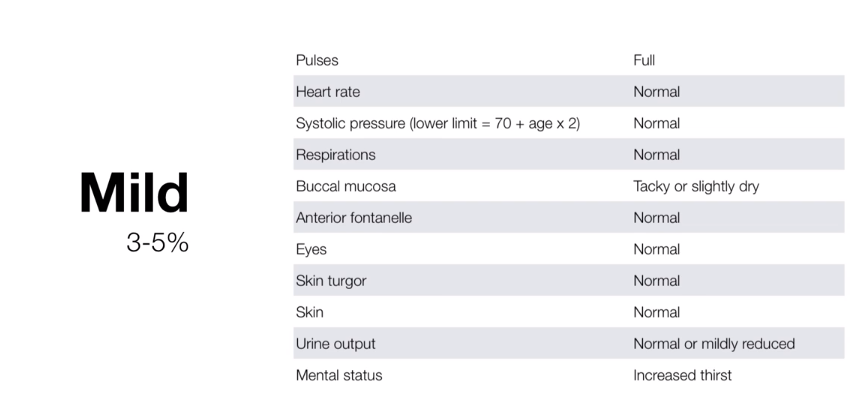Select the "Mental status" row label
Viewport: 866px width, 420px height.
[x=339, y=375]
